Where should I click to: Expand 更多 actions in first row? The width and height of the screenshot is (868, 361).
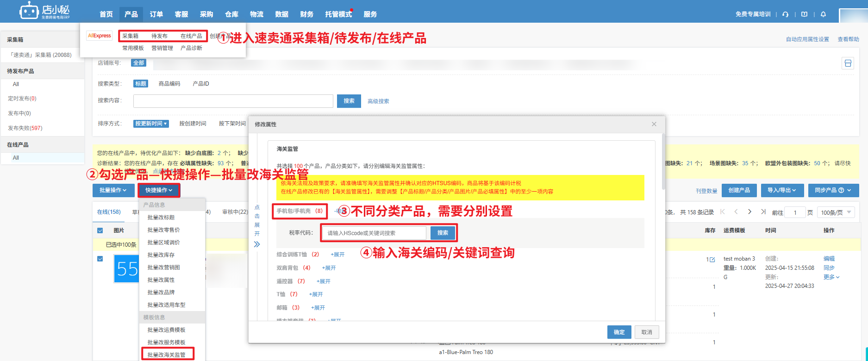coord(831,277)
